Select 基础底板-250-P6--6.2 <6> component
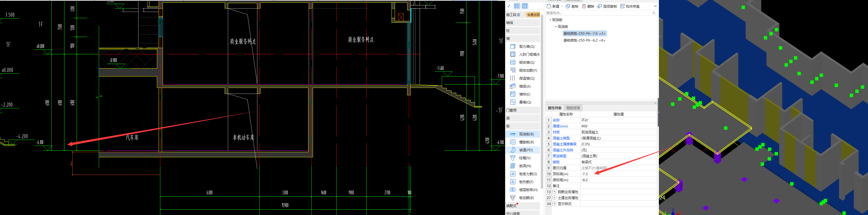This screenshot has height=215, width=868. pyautogui.click(x=585, y=40)
